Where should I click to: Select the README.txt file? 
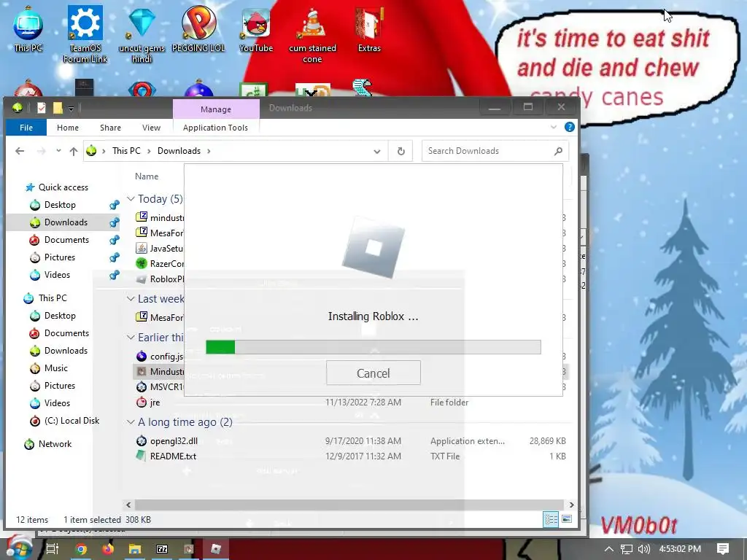174,456
